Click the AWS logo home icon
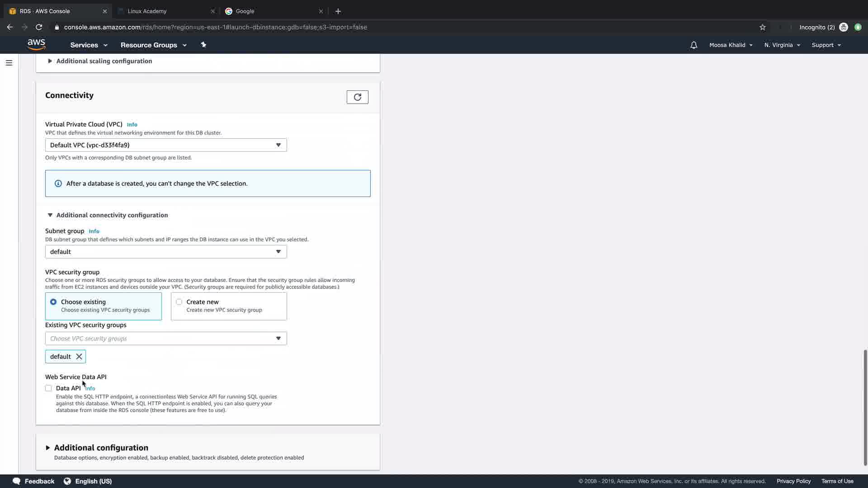The width and height of the screenshot is (868, 488). point(36,44)
